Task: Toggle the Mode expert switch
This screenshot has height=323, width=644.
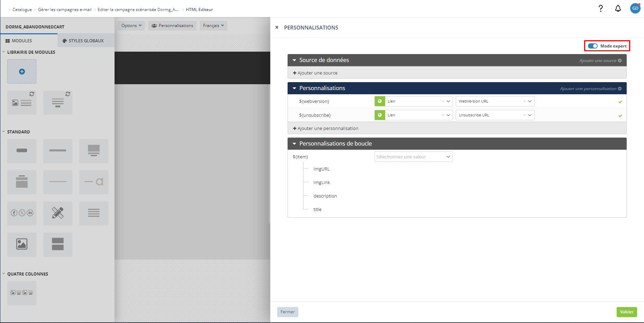Action: point(593,46)
